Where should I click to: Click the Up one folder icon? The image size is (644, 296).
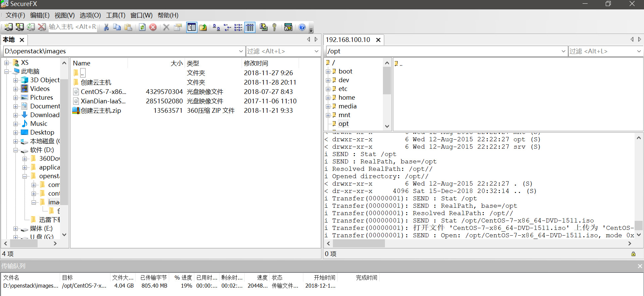point(203,27)
